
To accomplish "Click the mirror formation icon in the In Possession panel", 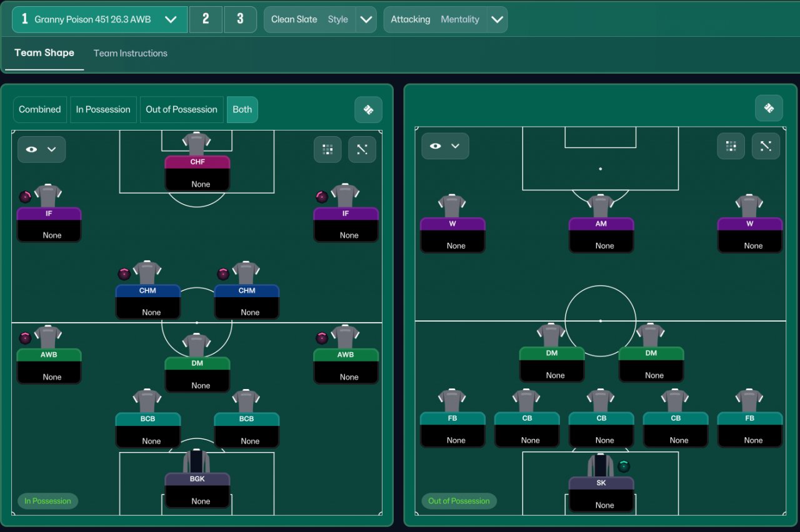I will click(368, 110).
